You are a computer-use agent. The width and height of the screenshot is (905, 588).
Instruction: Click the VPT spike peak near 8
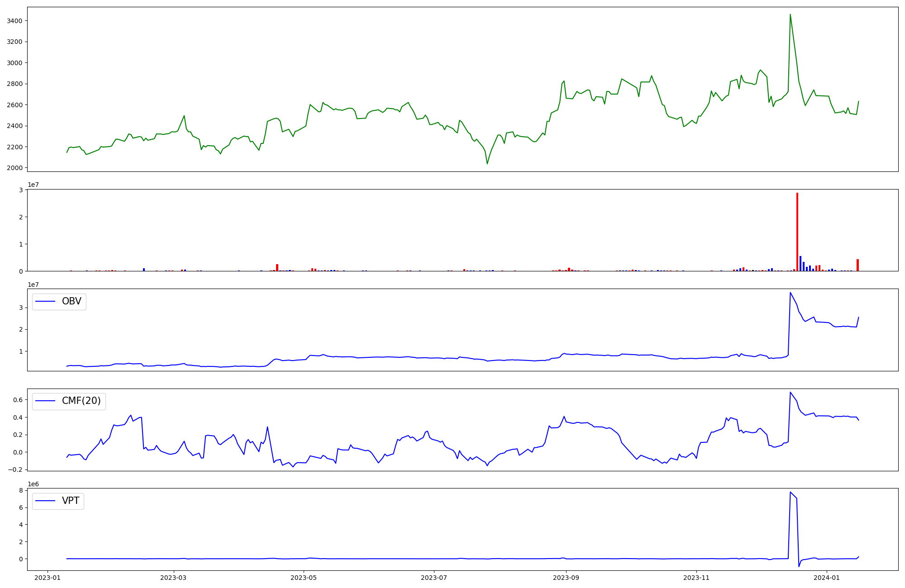click(x=790, y=492)
